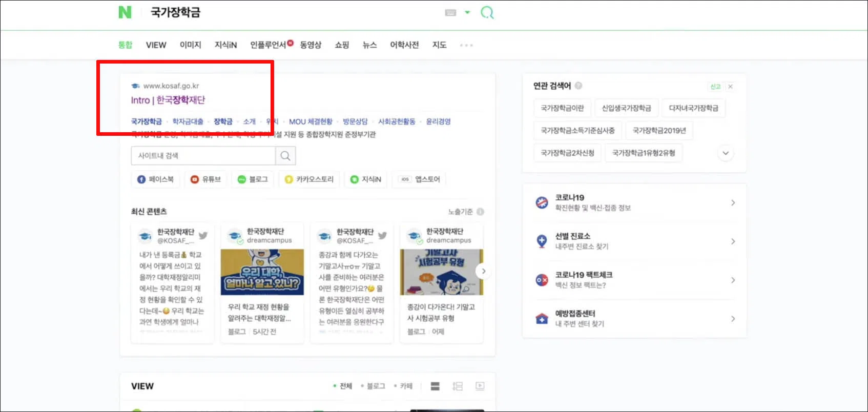Open the 우리 대학, 얼마나 알고 있니 thumbnail
This screenshot has height=412, width=868.
pyautogui.click(x=262, y=272)
